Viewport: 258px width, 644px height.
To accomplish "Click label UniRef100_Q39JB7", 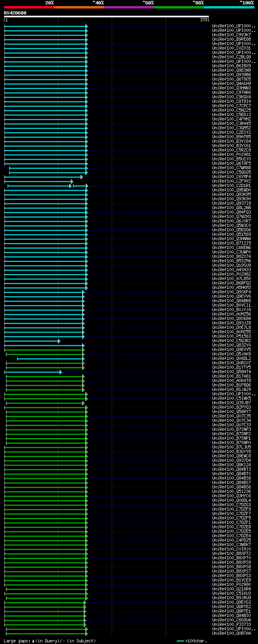I will 231,403.
